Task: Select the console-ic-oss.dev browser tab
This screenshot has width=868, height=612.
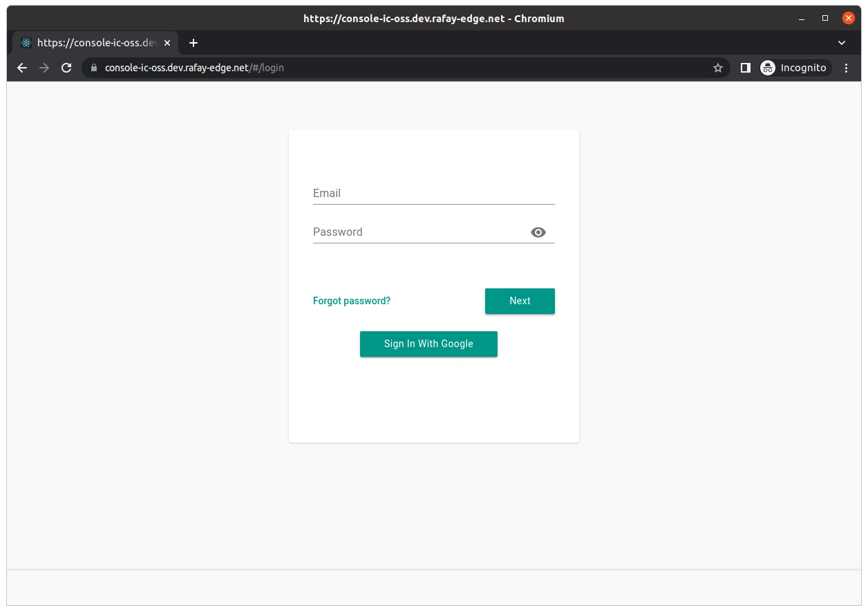Action: tap(96, 43)
